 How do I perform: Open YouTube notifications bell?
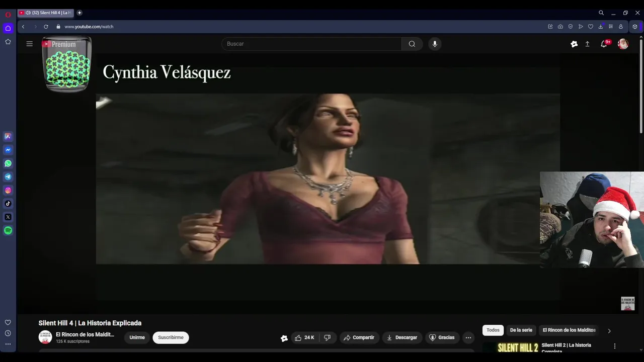pos(604,44)
